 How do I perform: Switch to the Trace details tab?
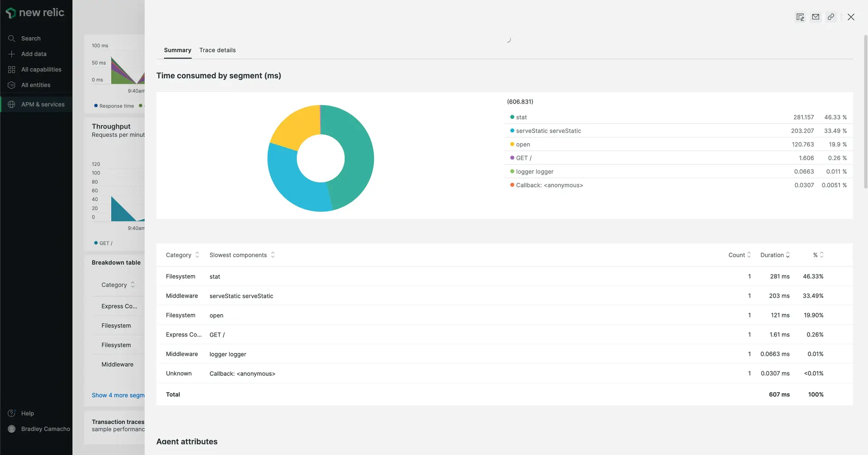click(x=217, y=50)
